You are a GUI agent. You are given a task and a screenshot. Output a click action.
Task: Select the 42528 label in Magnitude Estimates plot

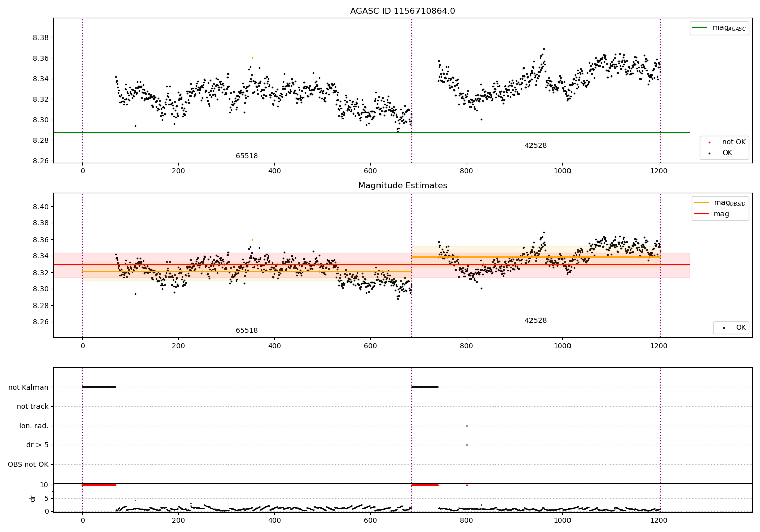point(536,321)
